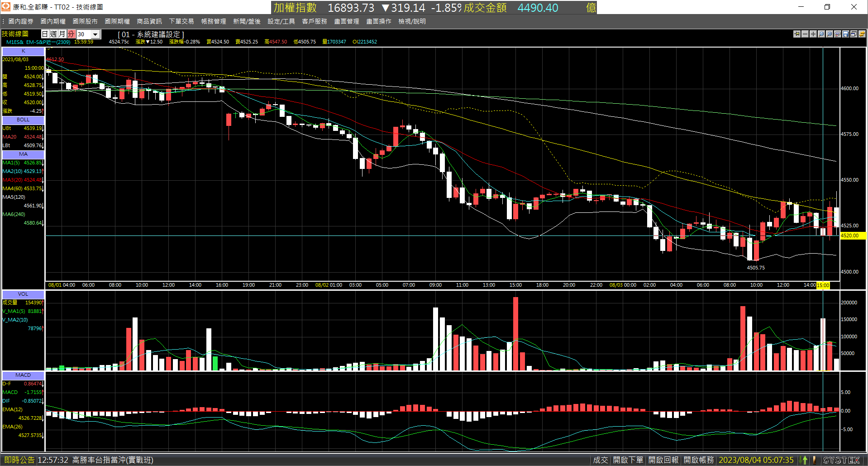This screenshot has width=868, height=466.
Task: Click the pin chart toolbar icon
Action: pyautogui.click(x=797, y=34)
